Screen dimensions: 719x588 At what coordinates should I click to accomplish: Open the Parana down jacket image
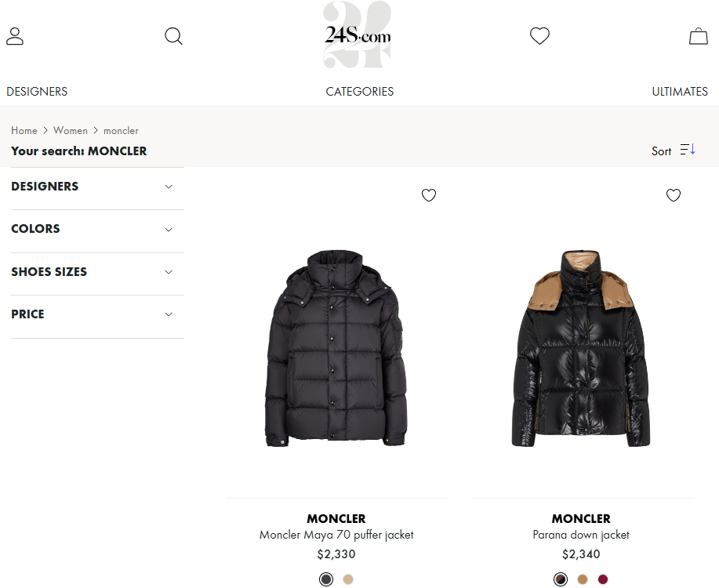click(581, 349)
